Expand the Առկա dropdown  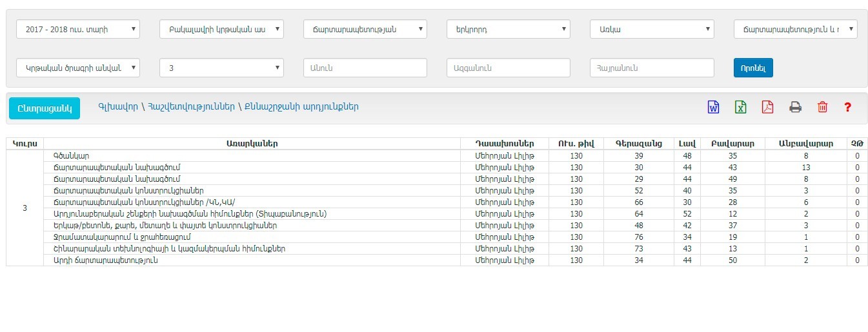click(652, 29)
